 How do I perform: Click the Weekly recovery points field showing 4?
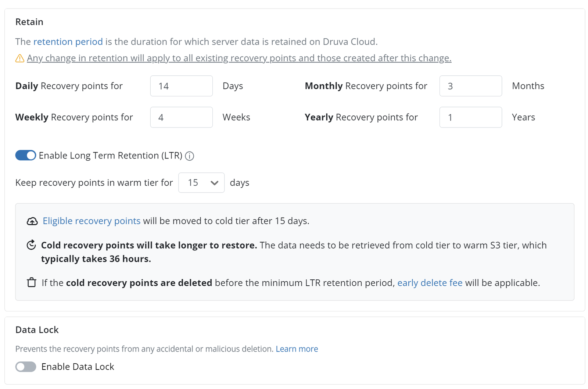coord(181,117)
